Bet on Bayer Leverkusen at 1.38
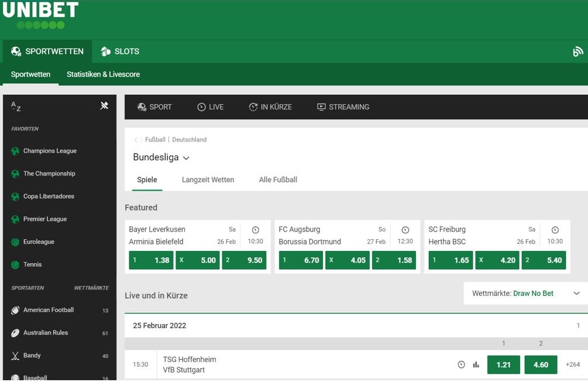Screen dimensions: 588x382 (151, 260)
